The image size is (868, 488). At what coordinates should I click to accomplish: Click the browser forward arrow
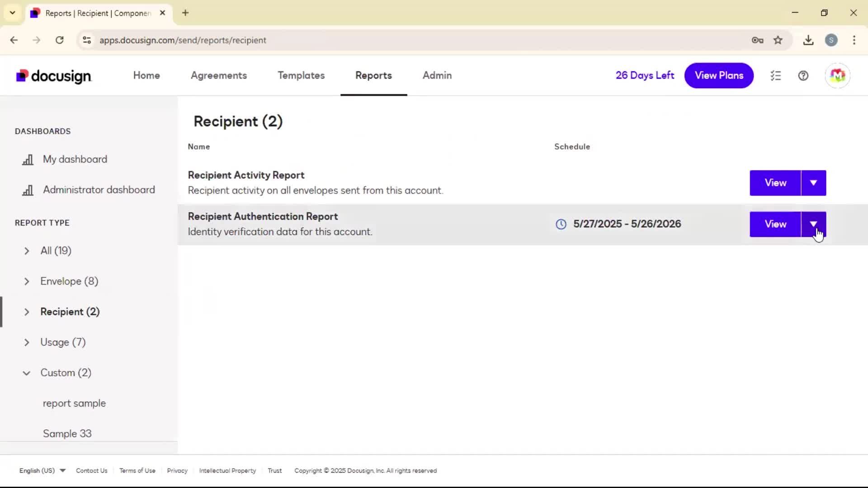[37, 40]
